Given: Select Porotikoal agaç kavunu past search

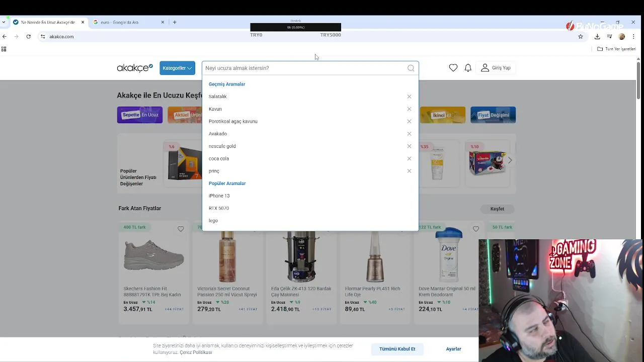Looking at the screenshot, I should 233,121.
